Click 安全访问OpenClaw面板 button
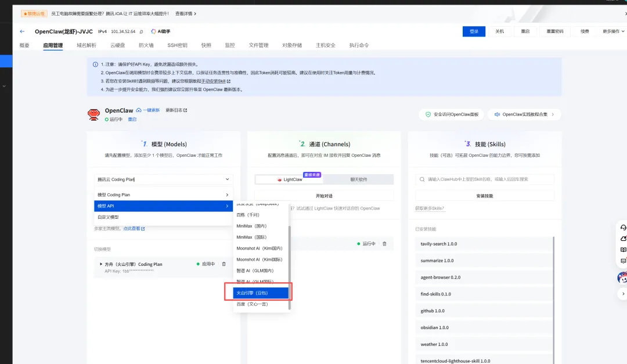The width and height of the screenshot is (627, 364). click(x=452, y=114)
